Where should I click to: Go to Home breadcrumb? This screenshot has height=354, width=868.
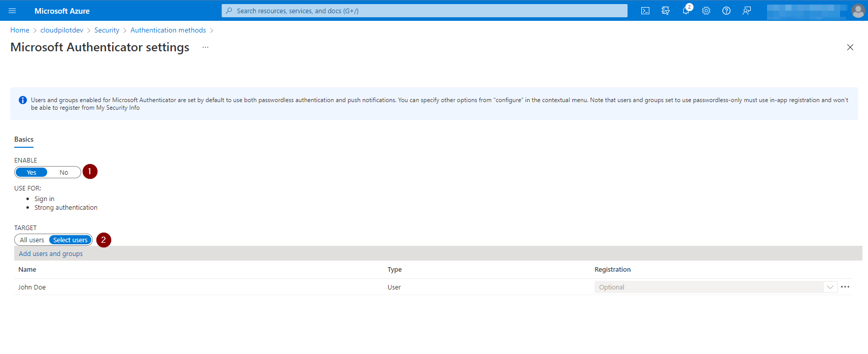20,30
